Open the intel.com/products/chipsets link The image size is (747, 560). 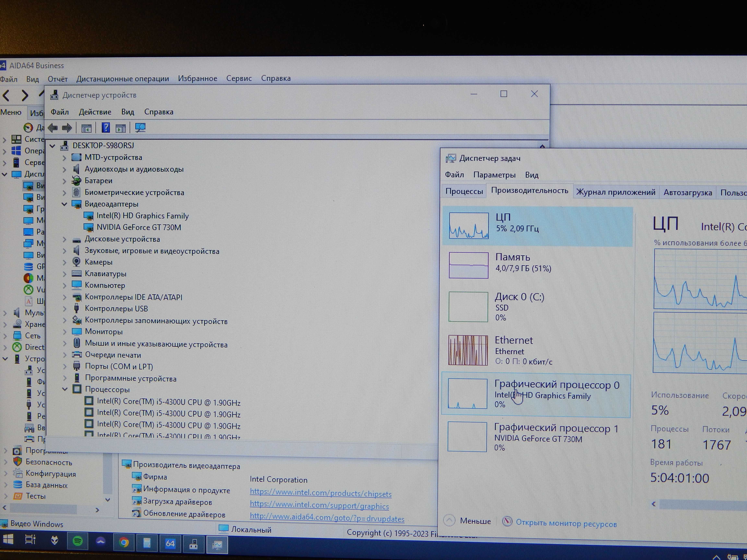[320, 493]
